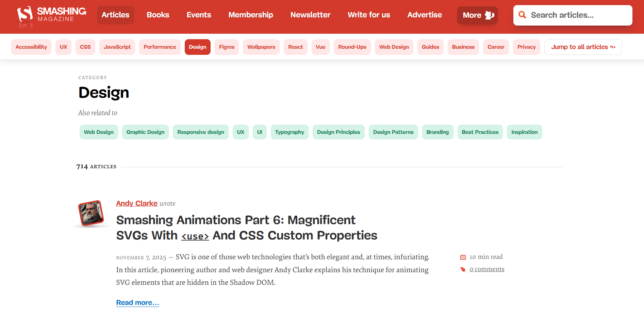Image resolution: width=644 pixels, height=309 pixels.
Task: Select the Design category tab
Action: click(x=197, y=47)
